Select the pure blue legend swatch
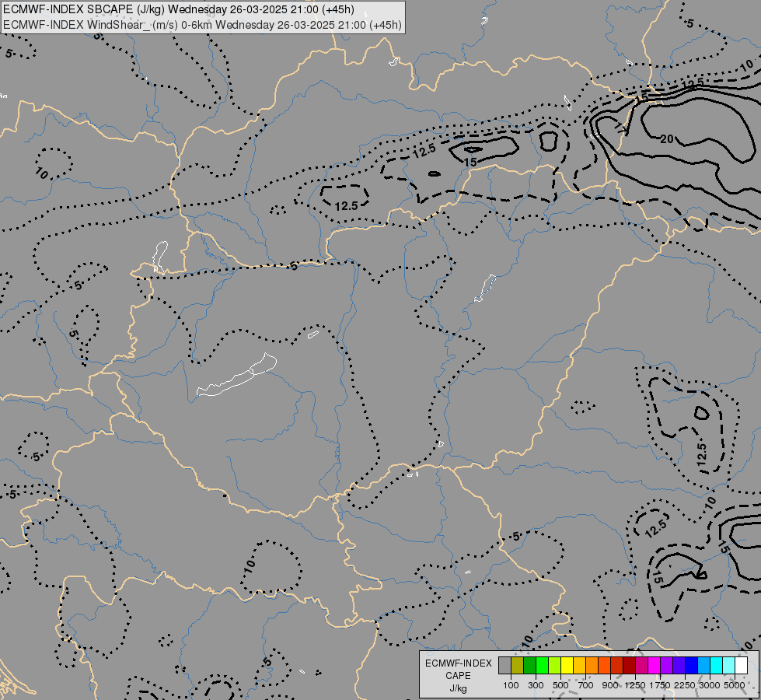The image size is (761, 700). tap(692, 666)
